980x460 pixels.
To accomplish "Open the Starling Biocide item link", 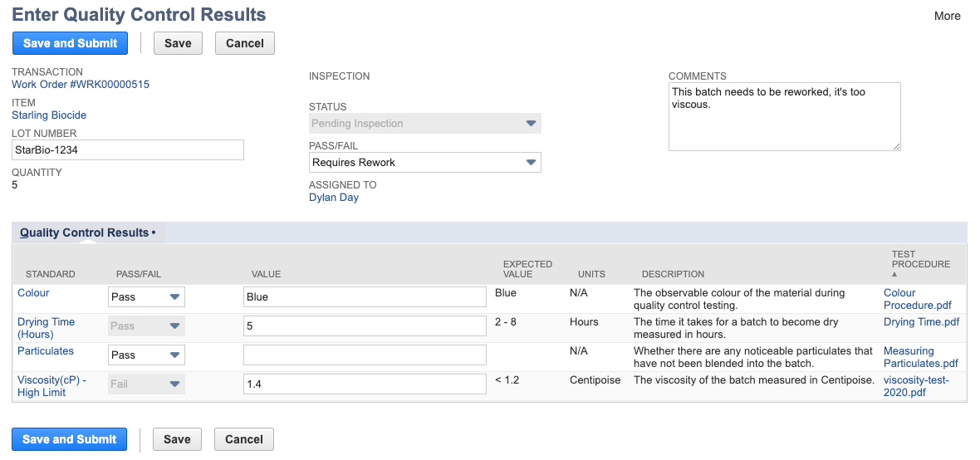I will [49, 115].
